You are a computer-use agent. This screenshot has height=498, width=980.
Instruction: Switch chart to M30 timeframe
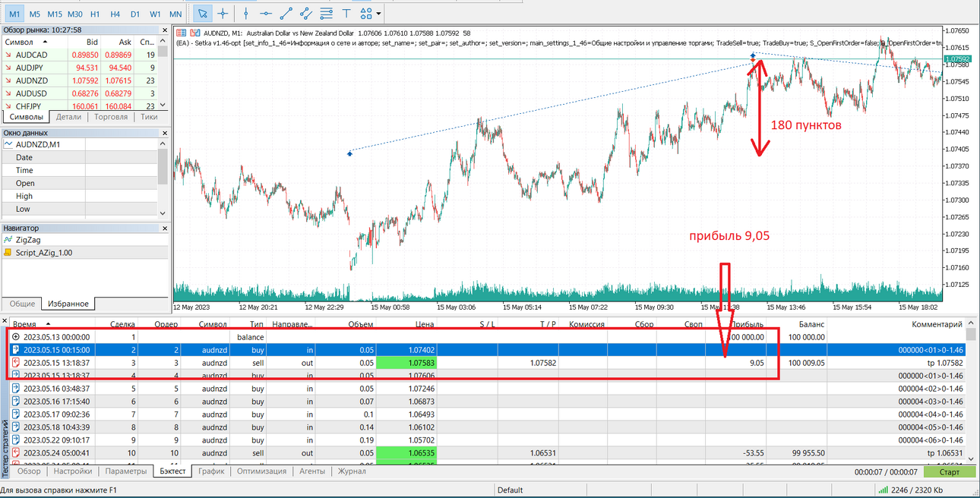(74, 14)
